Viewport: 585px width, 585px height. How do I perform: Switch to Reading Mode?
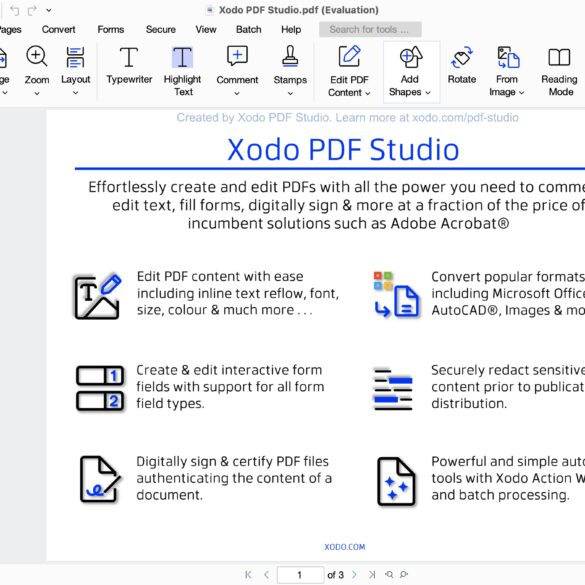pos(559,71)
